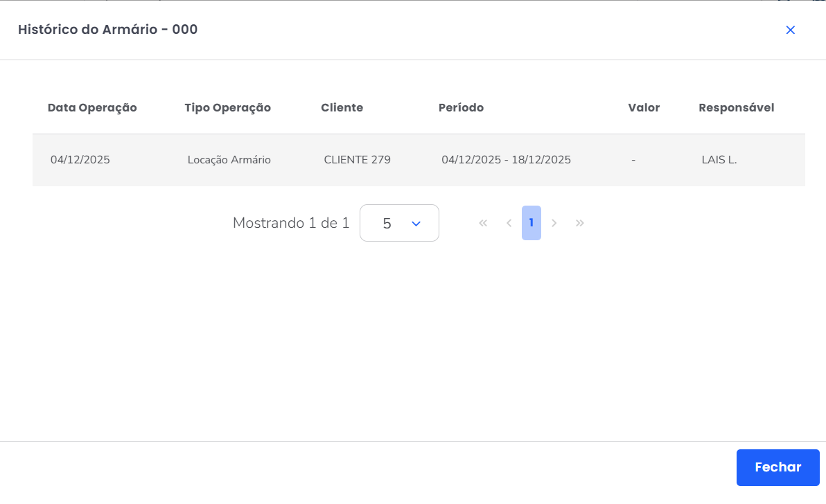This screenshot has width=826, height=504.
Task: Click the 04/12/2025 operation date cell
Action: pos(80,160)
